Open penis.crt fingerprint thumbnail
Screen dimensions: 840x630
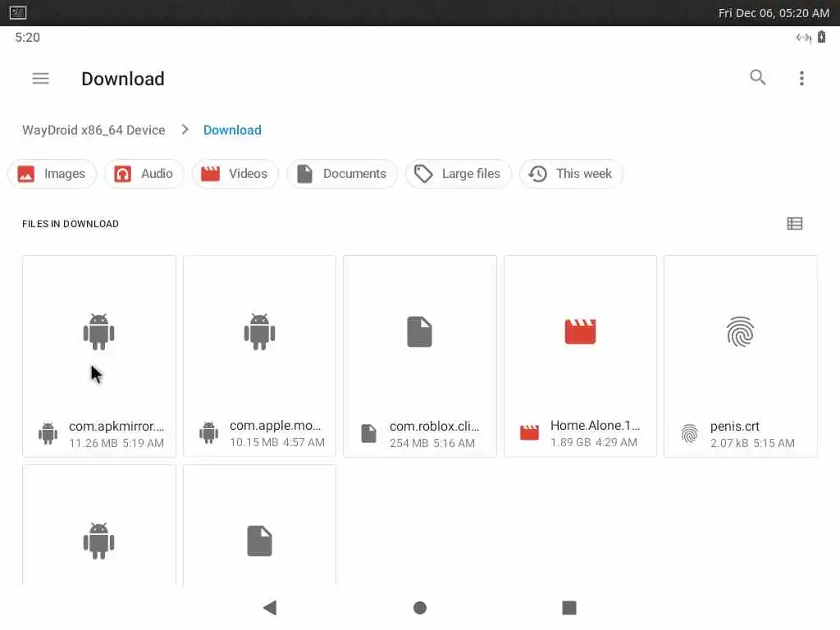741,331
